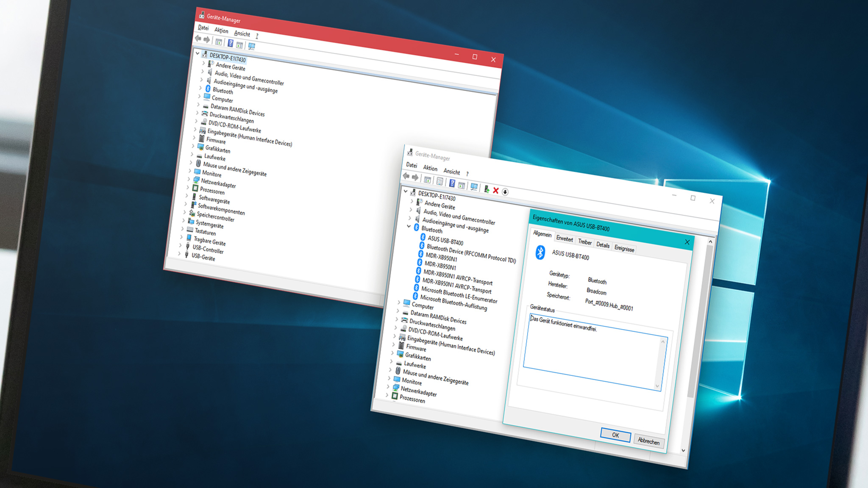Click the Netzwerkadapter icon in the red window tree
This screenshot has width=868, height=488.
[x=196, y=180]
